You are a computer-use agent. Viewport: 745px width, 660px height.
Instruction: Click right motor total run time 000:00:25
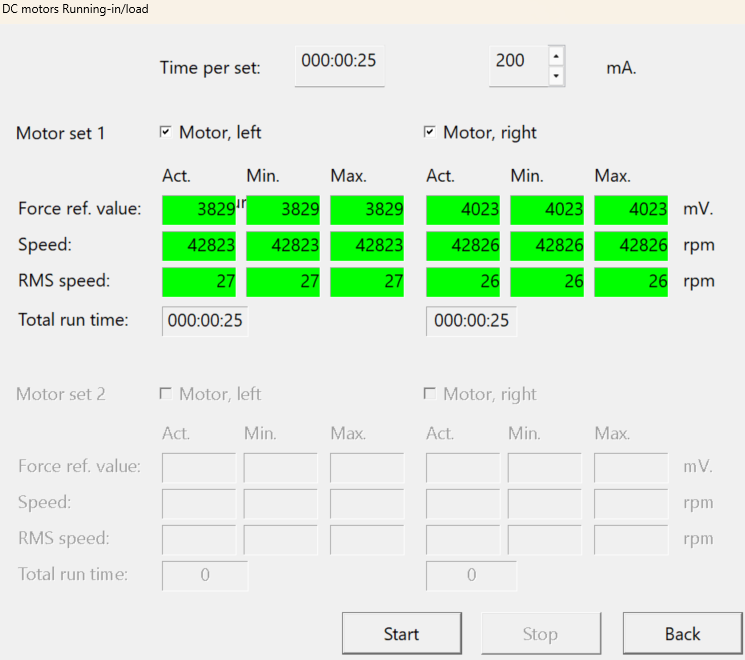tap(471, 321)
